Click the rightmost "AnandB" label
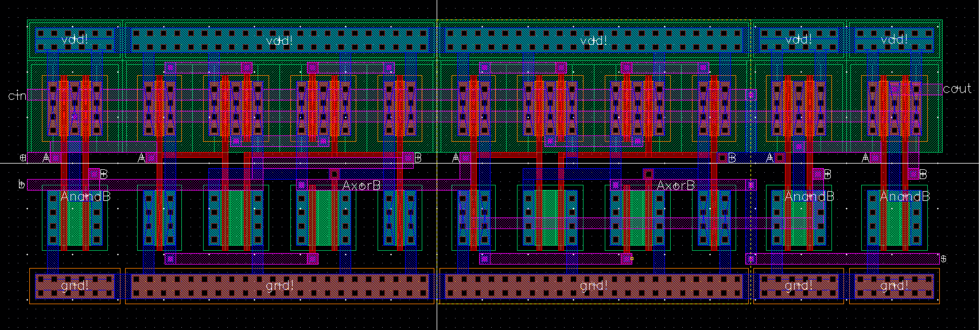 point(905,197)
